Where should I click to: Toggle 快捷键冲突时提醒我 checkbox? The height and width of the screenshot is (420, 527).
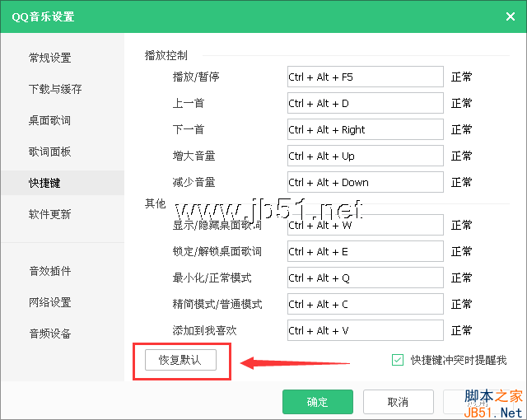[x=398, y=360]
